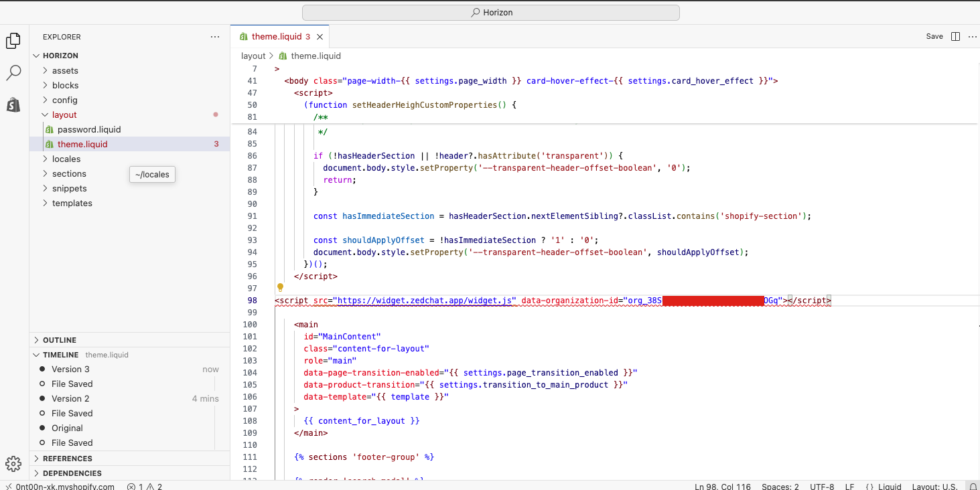Expand the assets folder
The width and height of the screenshot is (980, 490).
[x=65, y=71]
